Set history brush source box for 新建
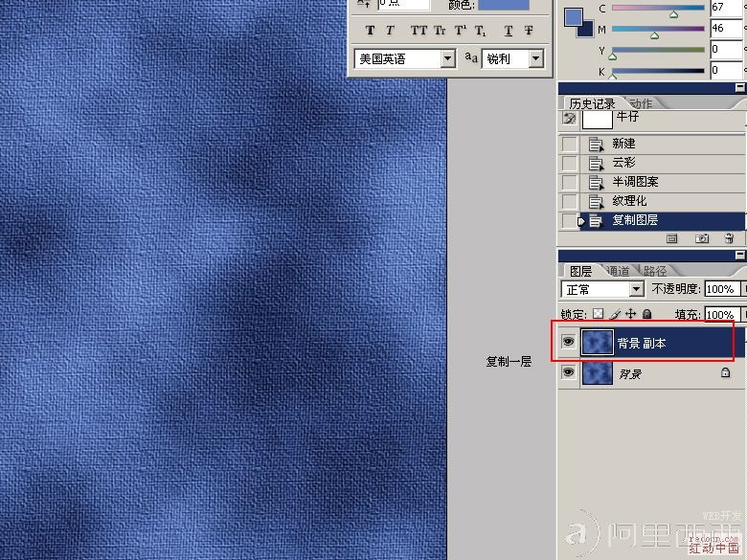This screenshot has width=747, height=560. 569,144
